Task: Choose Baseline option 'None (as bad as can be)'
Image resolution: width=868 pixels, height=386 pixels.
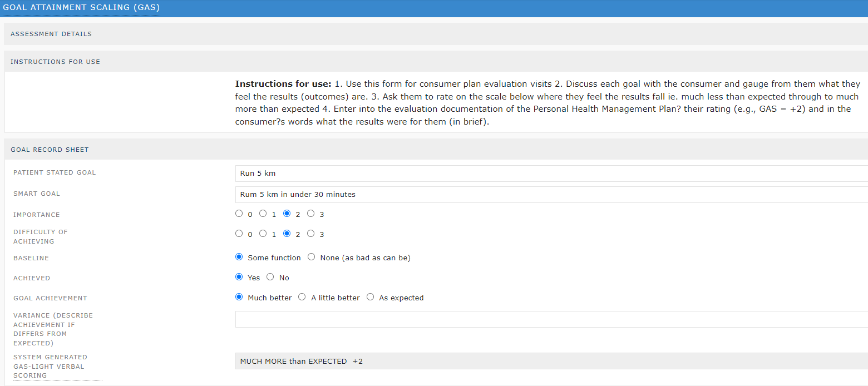Action: coord(311,256)
